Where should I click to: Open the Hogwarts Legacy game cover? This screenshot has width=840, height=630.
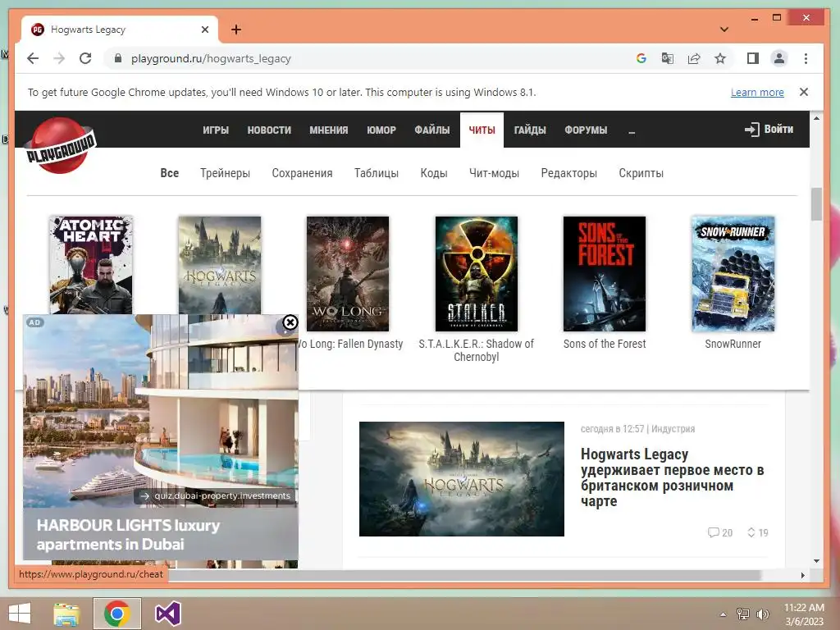click(220, 265)
